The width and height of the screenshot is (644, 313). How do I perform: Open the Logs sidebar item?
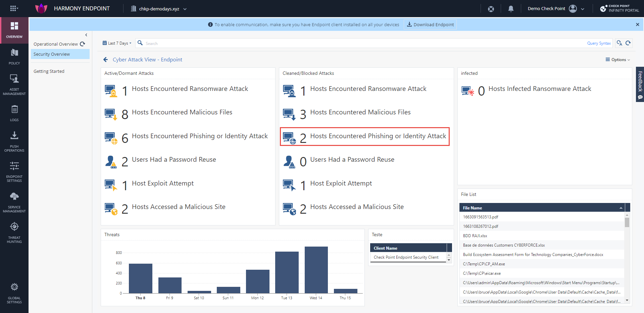tap(14, 113)
